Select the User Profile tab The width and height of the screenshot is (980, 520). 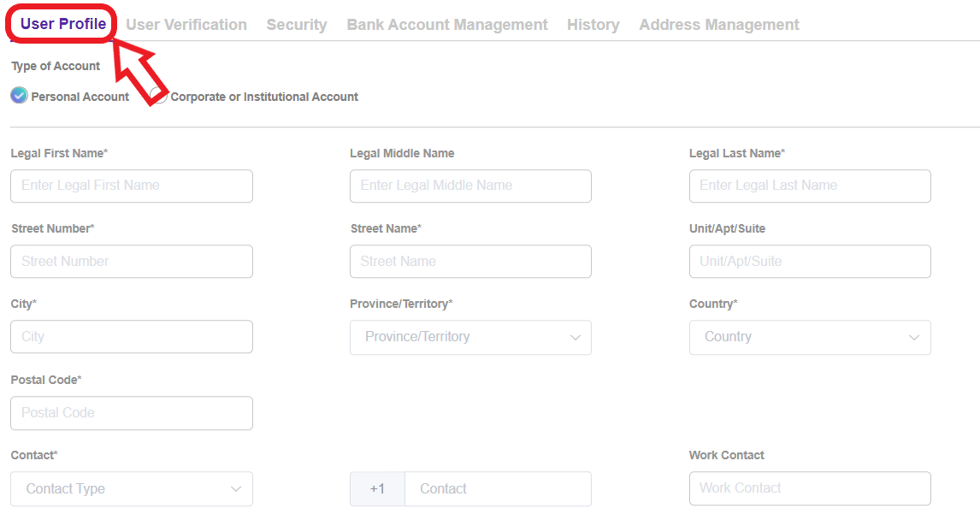coord(60,23)
